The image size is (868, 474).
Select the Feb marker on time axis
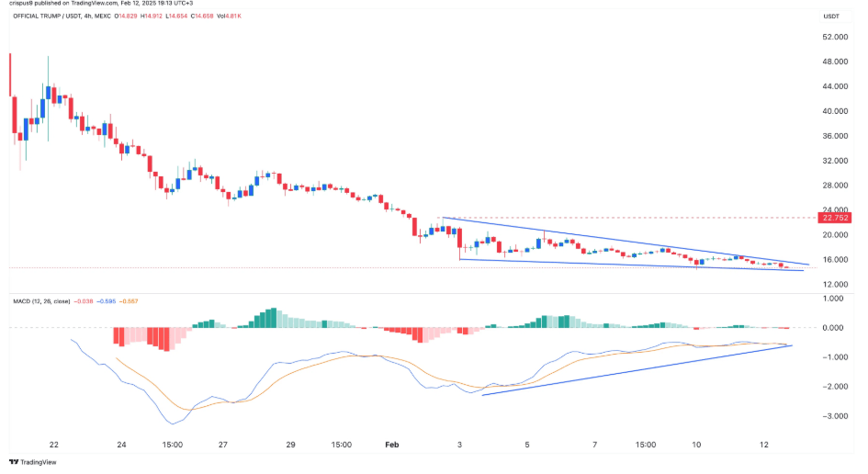click(393, 444)
